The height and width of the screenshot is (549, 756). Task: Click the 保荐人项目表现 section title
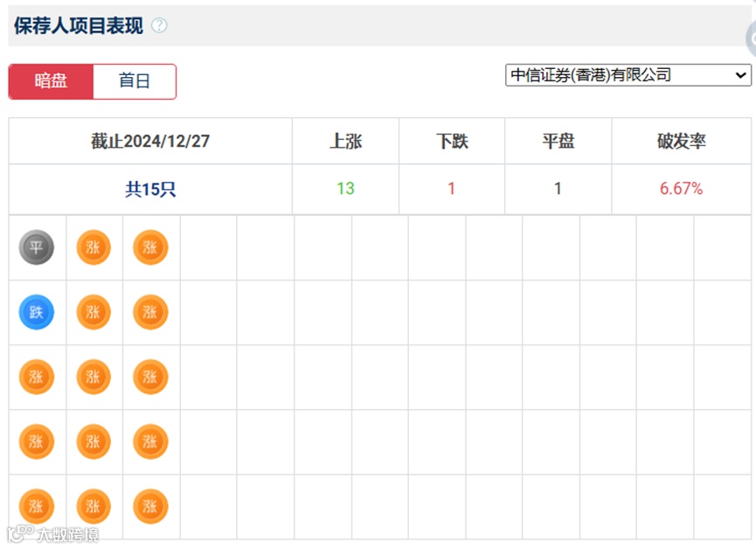pos(78,25)
